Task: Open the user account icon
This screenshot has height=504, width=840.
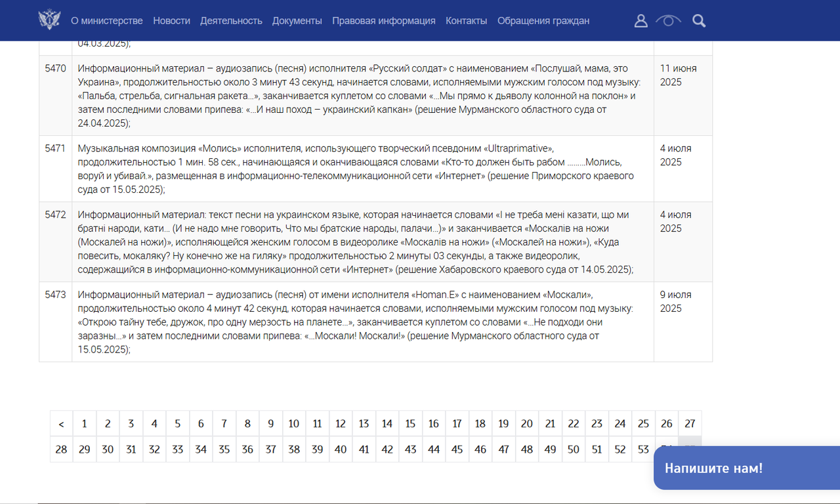Action: 641,21
